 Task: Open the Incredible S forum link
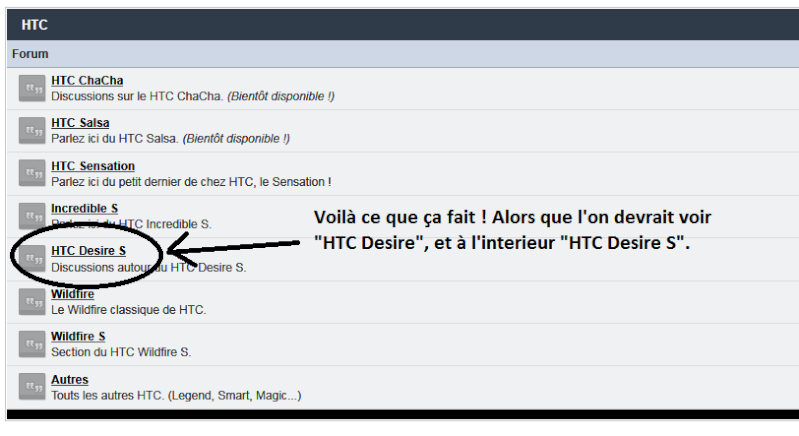click(85, 208)
